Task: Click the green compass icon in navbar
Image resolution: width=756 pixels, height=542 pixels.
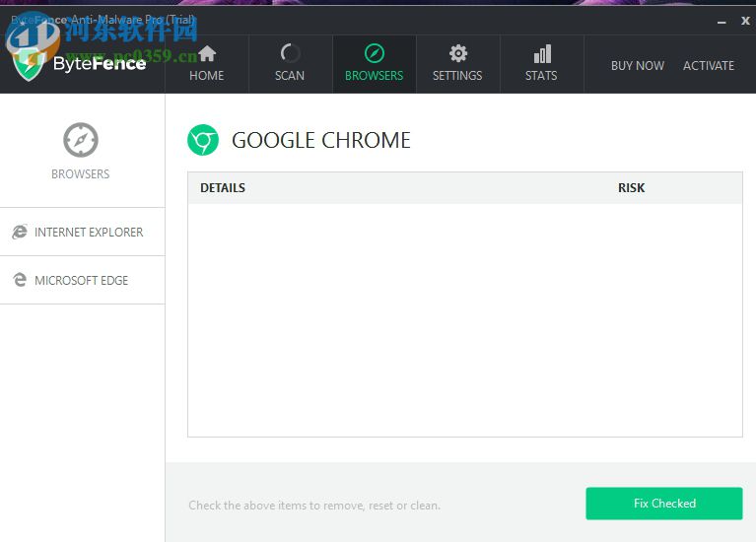Action: [375, 53]
